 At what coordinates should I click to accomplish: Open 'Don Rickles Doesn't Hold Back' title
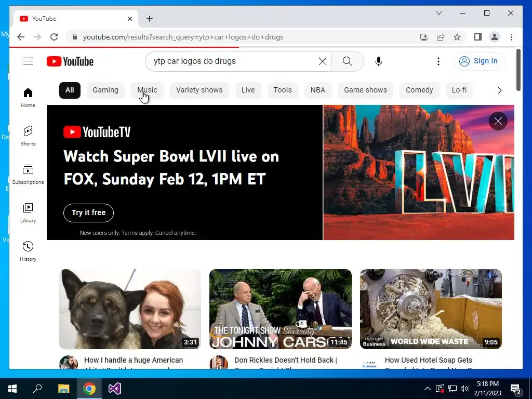(286, 360)
